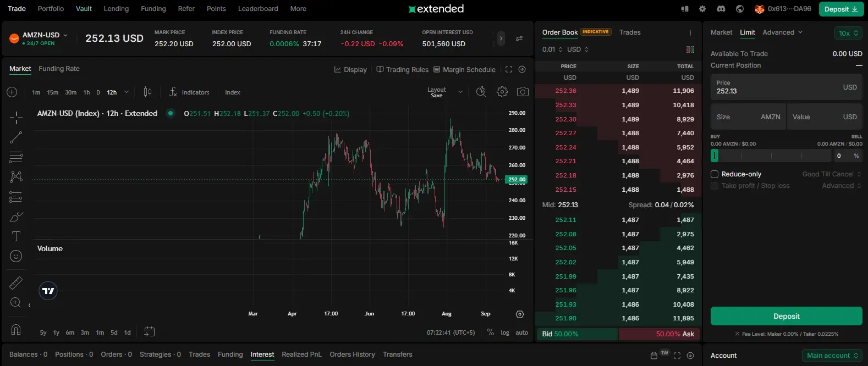Select the patterns drawing tool
This screenshot has width=868, height=366.
16,176
